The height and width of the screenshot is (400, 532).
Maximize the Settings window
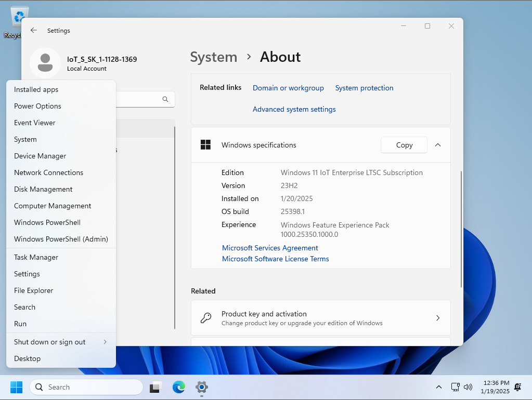pyautogui.click(x=427, y=26)
